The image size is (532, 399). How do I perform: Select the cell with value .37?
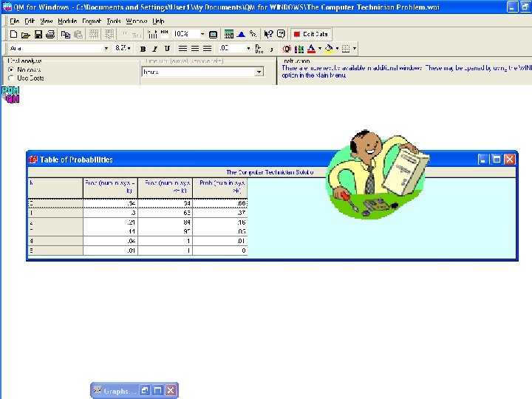[x=220, y=213]
